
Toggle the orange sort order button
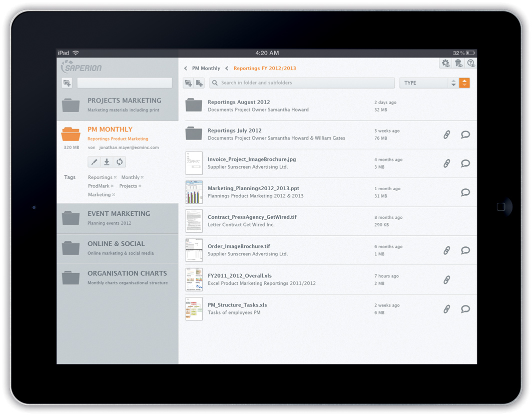pyautogui.click(x=465, y=83)
